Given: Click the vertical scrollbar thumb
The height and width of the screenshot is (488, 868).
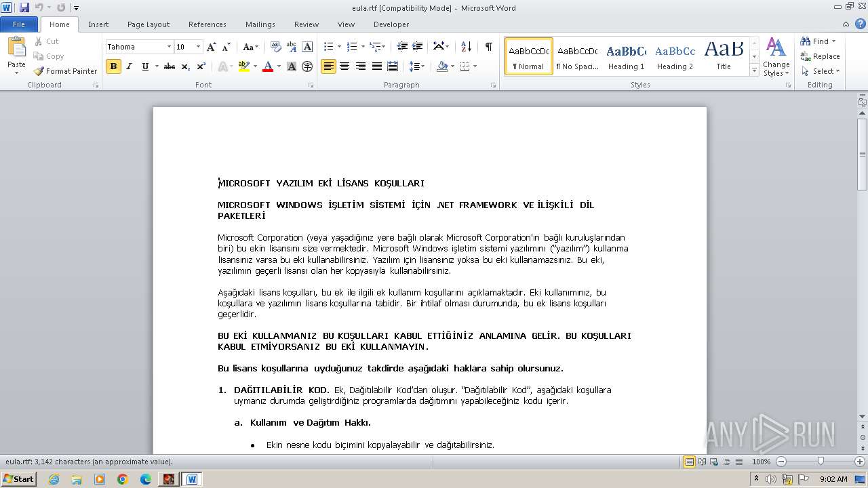Looking at the screenshot, I should coord(863,154).
